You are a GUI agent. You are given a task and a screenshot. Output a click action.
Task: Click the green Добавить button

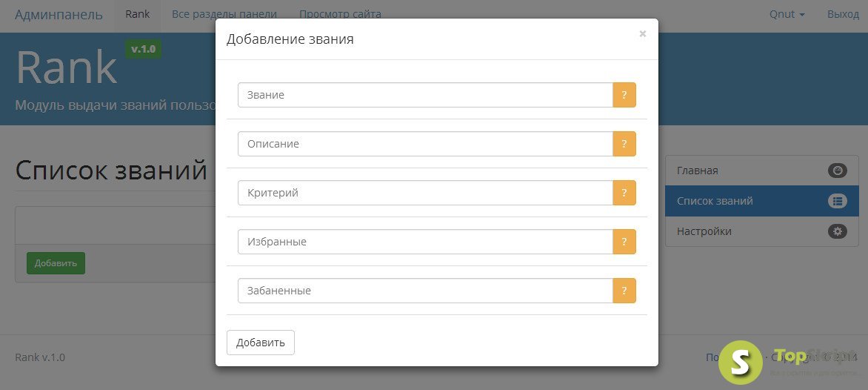point(56,263)
